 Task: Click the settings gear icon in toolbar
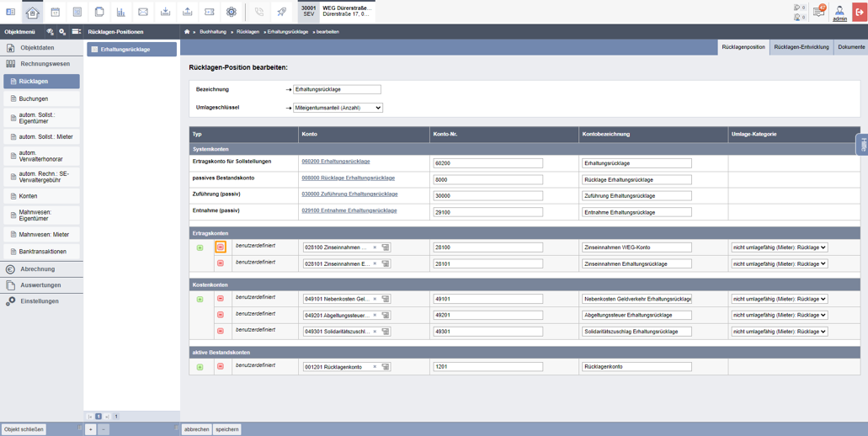(232, 12)
